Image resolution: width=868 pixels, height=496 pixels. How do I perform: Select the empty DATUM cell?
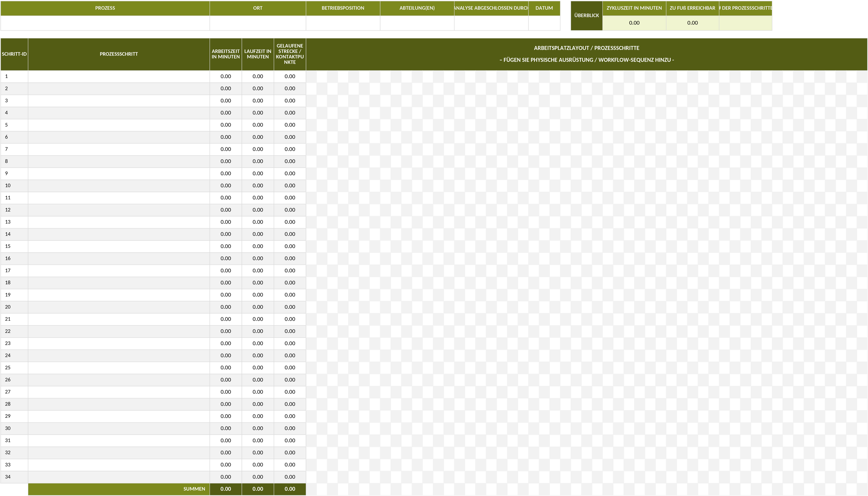pos(544,23)
